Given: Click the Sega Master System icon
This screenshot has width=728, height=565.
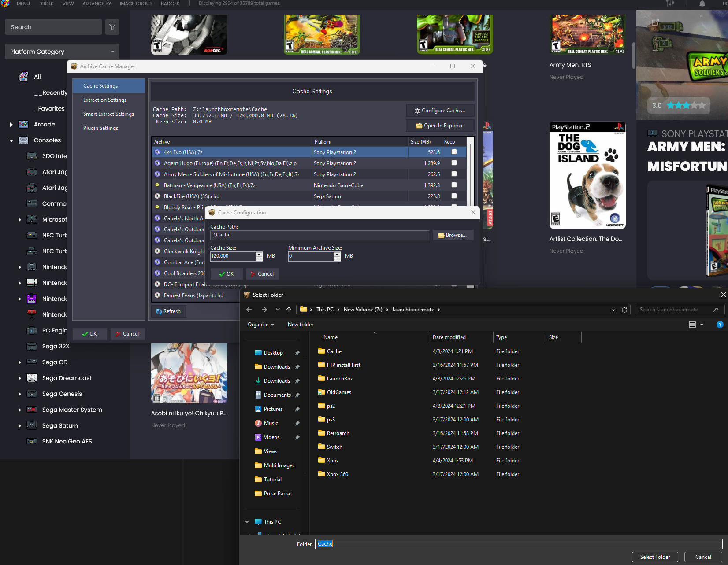Looking at the screenshot, I should pyautogui.click(x=32, y=410).
